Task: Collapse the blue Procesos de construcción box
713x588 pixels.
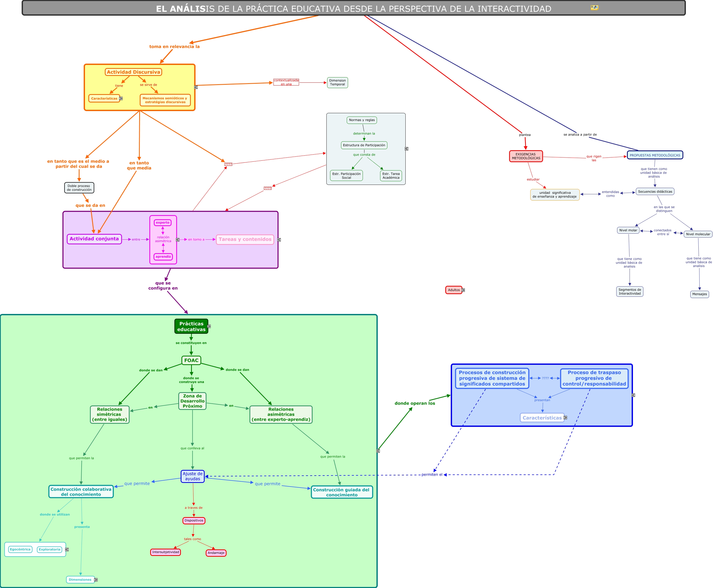Action: pos(633,395)
